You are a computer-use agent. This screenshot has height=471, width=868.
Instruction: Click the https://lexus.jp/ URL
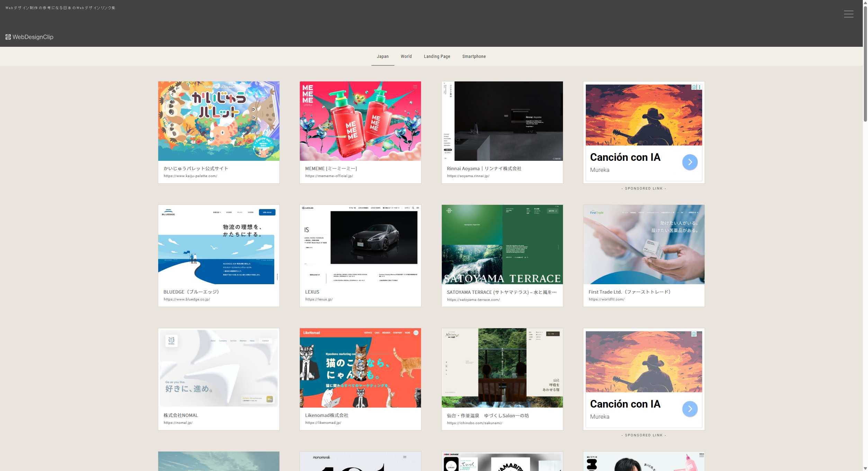(x=319, y=299)
